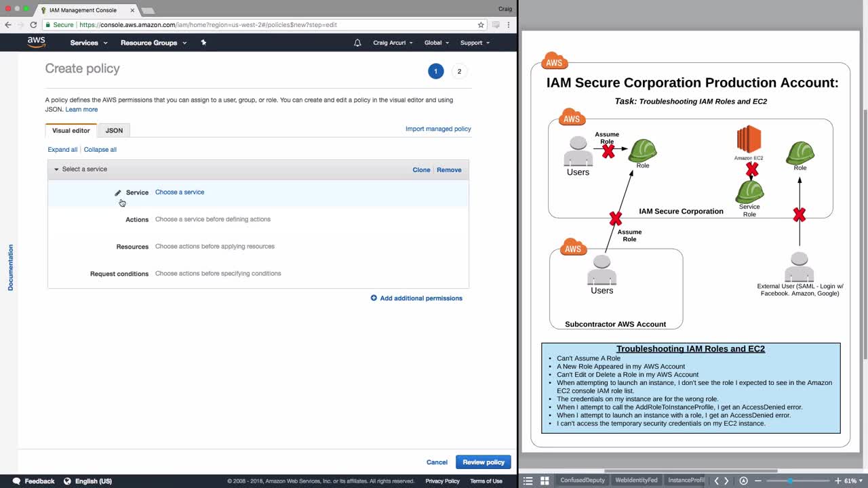Screen dimensions: 868x488
Task: Click the Learn more link
Action: click(81, 109)
